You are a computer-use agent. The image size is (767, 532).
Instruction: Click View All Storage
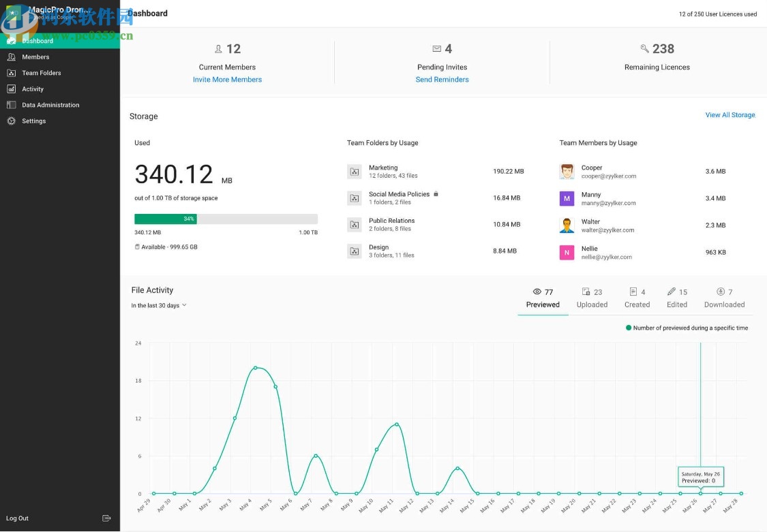pyautogui.click(x=730, y=114)
